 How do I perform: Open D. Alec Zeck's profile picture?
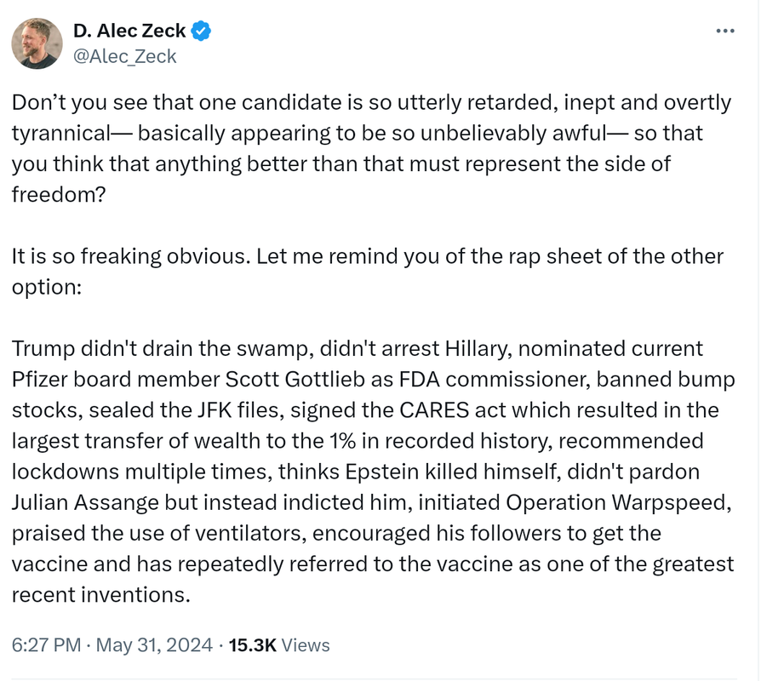(x=37, y=43)
